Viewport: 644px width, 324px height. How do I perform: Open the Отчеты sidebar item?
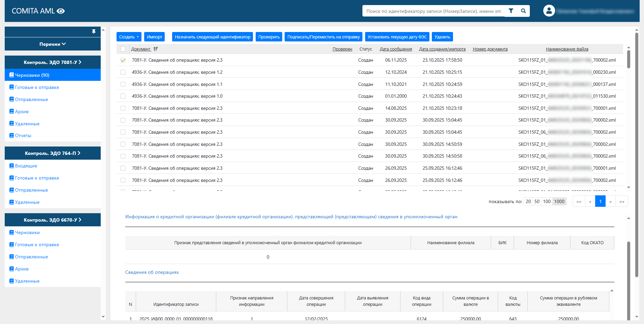[23, 135]
